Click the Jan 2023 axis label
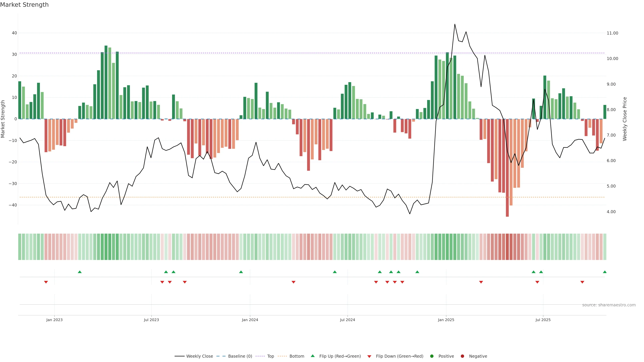The height and width of the screenshot is (362, 644). [54, 320]
